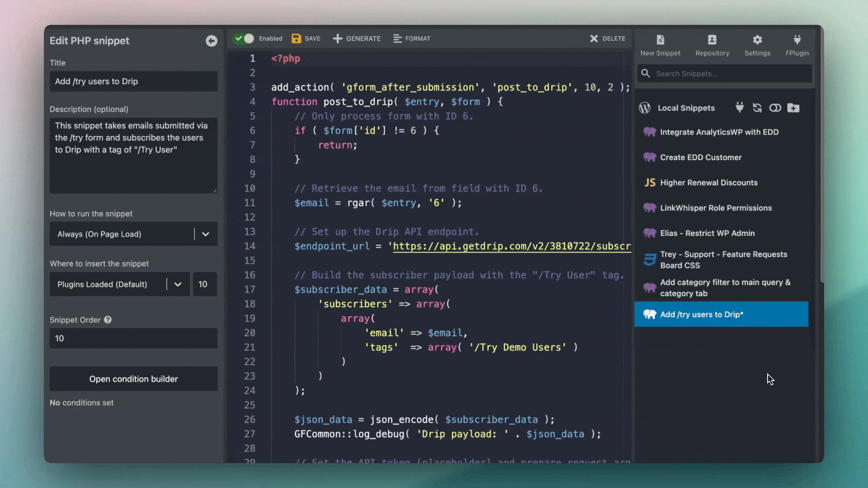Click the toggle icon in Local Snippets header
The width and height of the screenshot is (868, 488).
tap(775, 108)
